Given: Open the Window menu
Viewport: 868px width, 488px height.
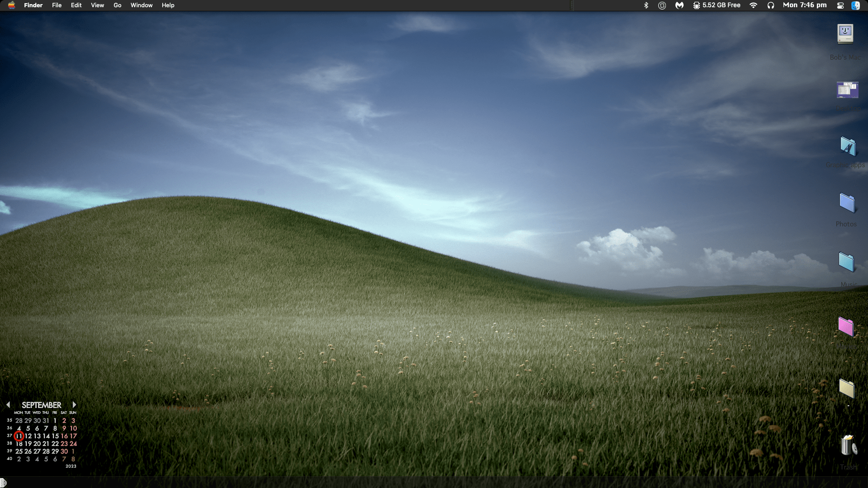Looking at the screenshot, I should tap(142, 5).
